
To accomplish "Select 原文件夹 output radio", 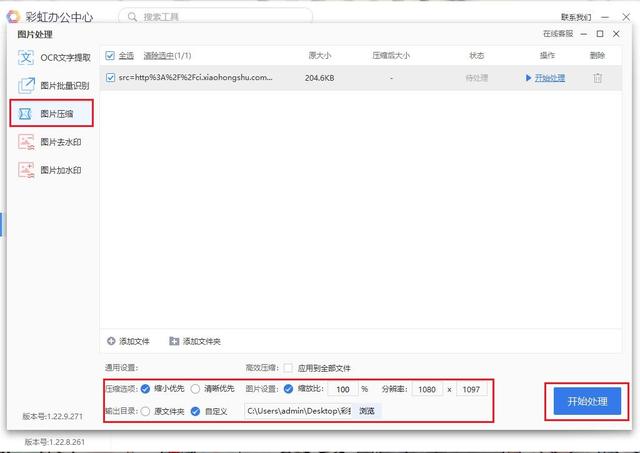I will pyautogui.click(x=145, y=411).
